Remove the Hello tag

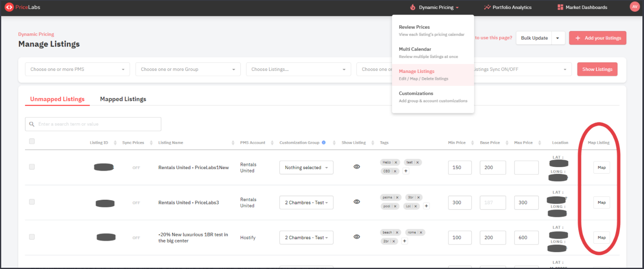click(x=396, y=162)
